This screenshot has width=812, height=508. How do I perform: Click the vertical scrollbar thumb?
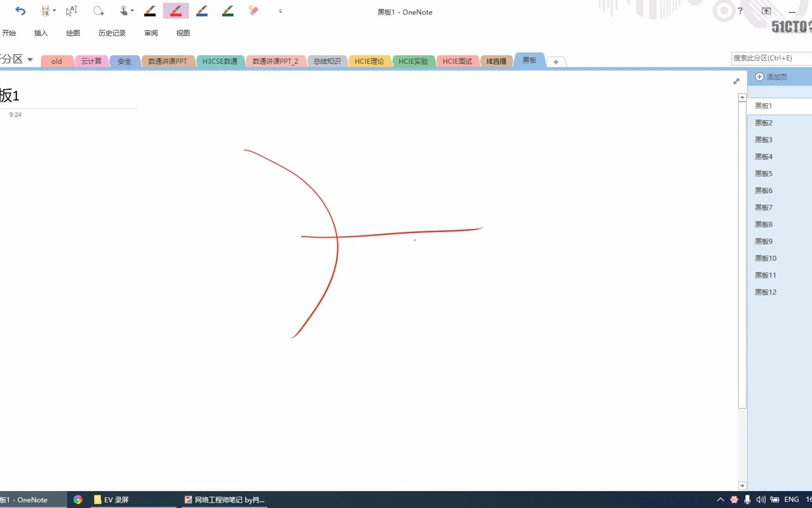[742, 254]
